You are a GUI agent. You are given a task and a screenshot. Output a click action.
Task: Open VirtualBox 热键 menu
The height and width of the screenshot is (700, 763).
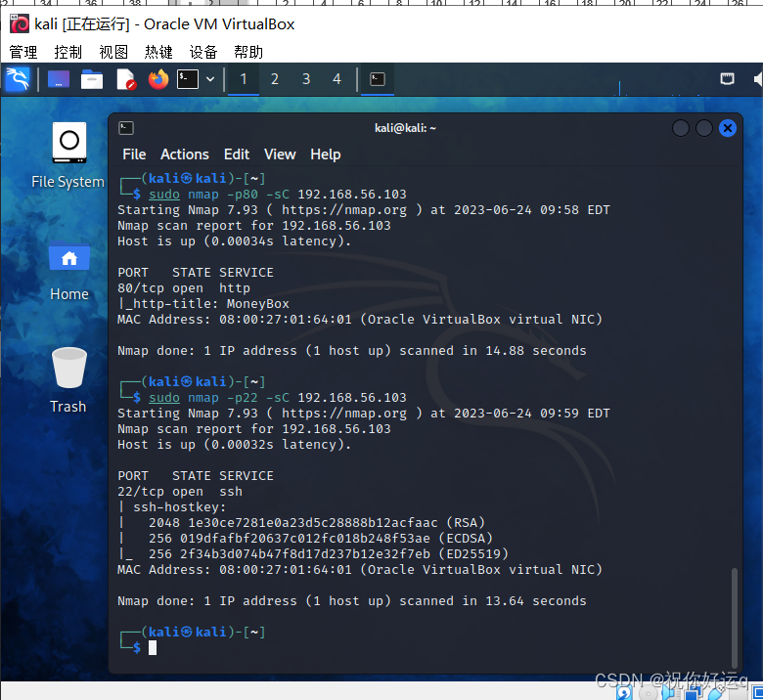coord(158,52)
